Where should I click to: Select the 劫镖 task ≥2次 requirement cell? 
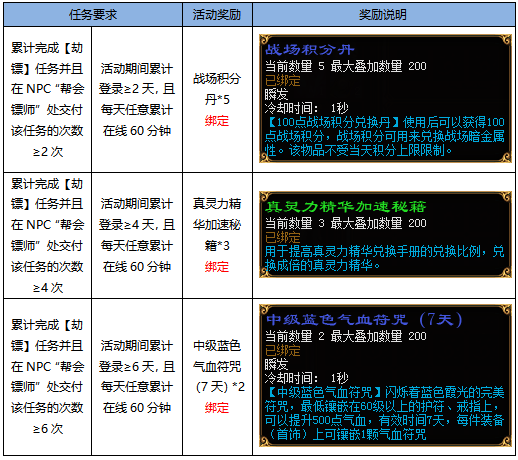47,99
